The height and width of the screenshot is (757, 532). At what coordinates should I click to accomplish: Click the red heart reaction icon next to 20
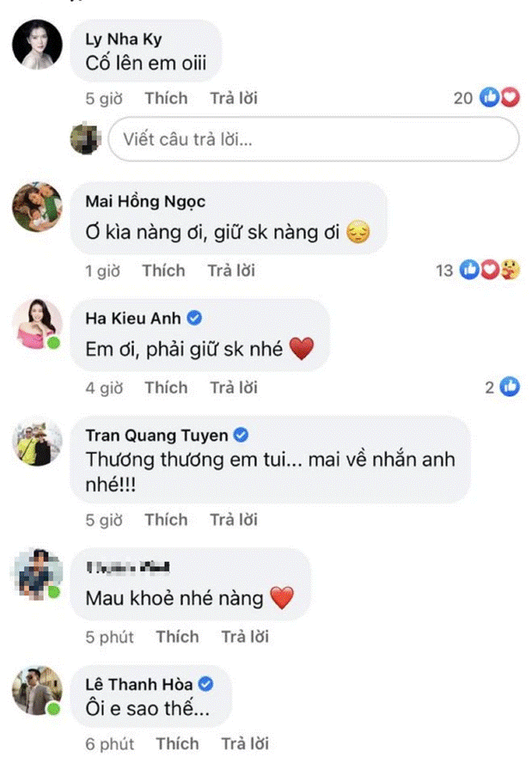(x=511, y=98)
